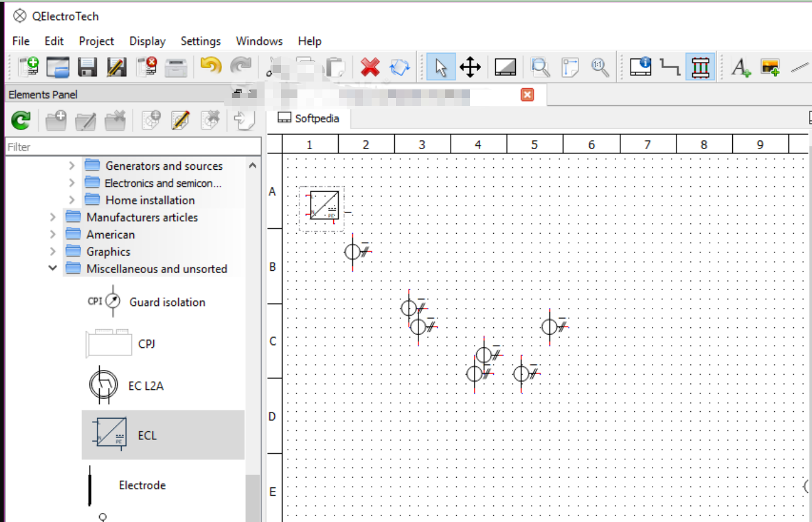Collapse the Miscellaneous and unsorted folder
Viewport: 812px width, 522px height.
[x=52, y=268]
